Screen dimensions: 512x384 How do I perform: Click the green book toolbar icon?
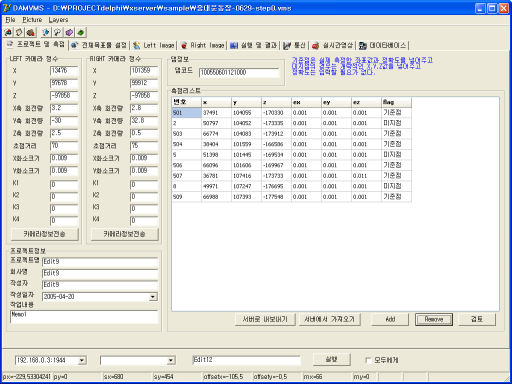pyautogui.click(x=80, y=32)
